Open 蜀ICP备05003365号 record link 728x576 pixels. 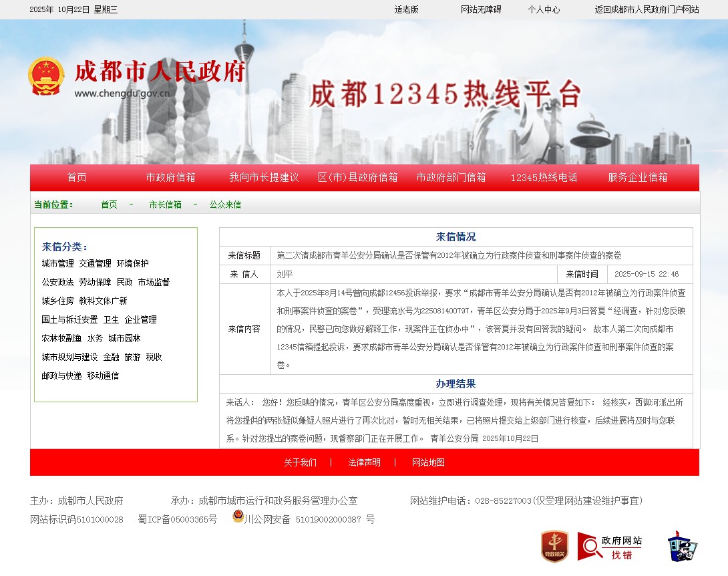tap(177, 519)
